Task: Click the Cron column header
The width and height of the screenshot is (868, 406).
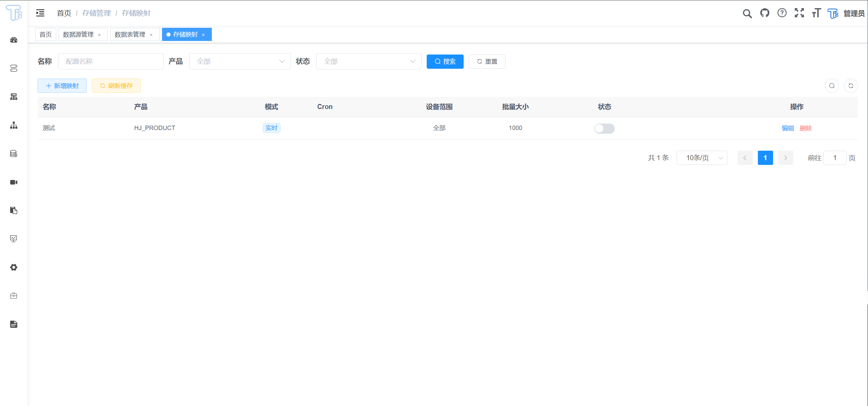Action: click(325, 107)
